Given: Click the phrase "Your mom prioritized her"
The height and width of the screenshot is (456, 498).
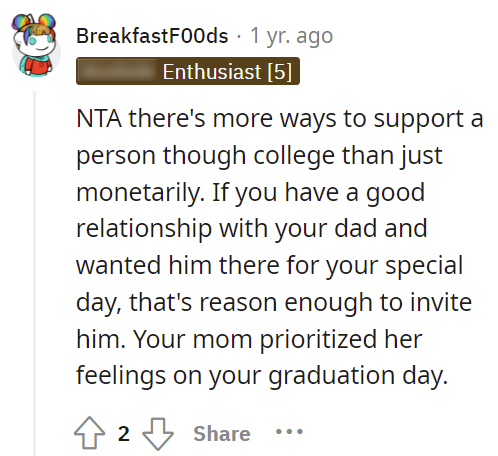Looking at the screenshot, I should (278, 340).
